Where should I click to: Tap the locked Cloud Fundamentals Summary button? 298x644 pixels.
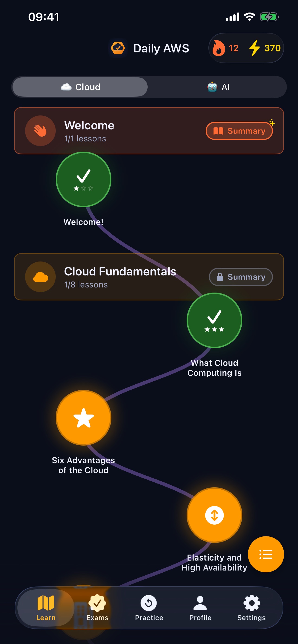pyautogui.click(x=241, y=277)
